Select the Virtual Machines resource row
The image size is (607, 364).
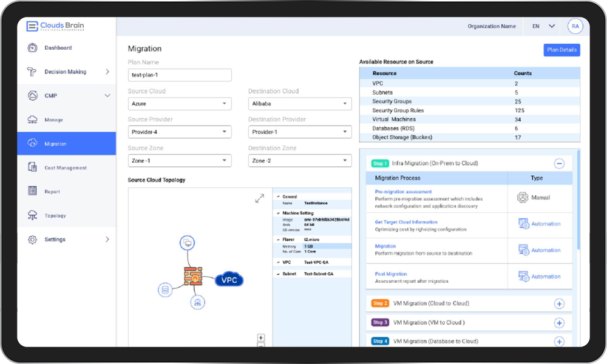point(470,120)
